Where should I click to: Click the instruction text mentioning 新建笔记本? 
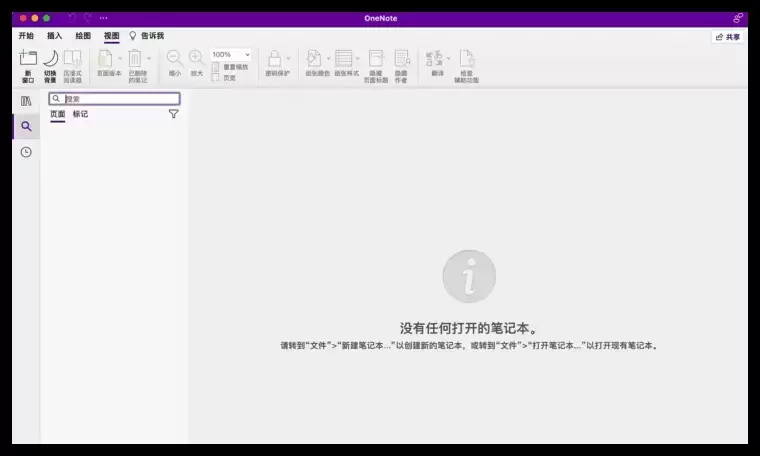tap(469, 346)
